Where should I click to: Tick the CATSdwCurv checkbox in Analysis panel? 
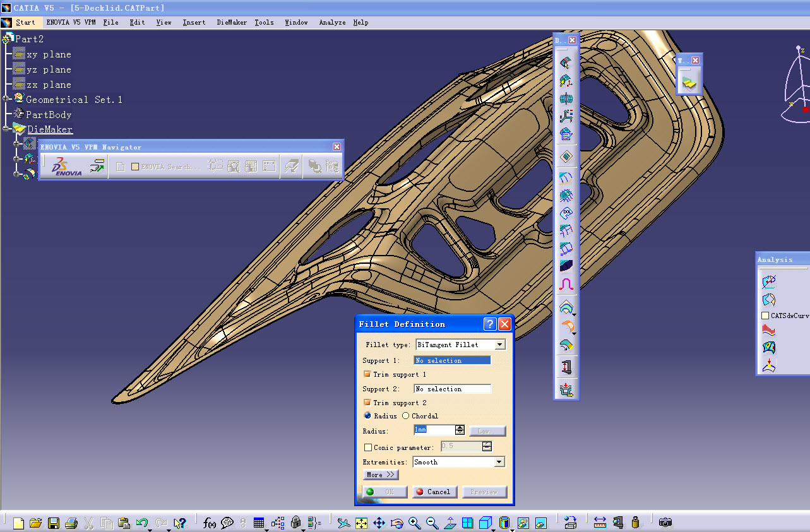(x=765, y=316)
